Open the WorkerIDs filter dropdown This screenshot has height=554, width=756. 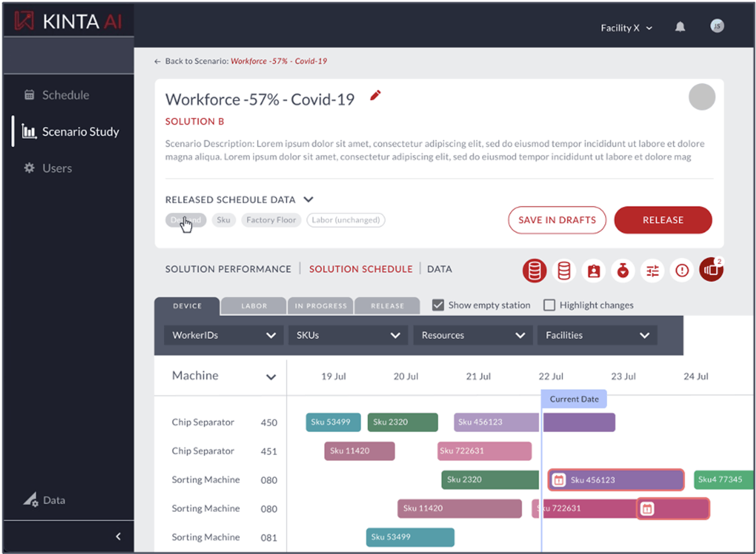[224, 335]
